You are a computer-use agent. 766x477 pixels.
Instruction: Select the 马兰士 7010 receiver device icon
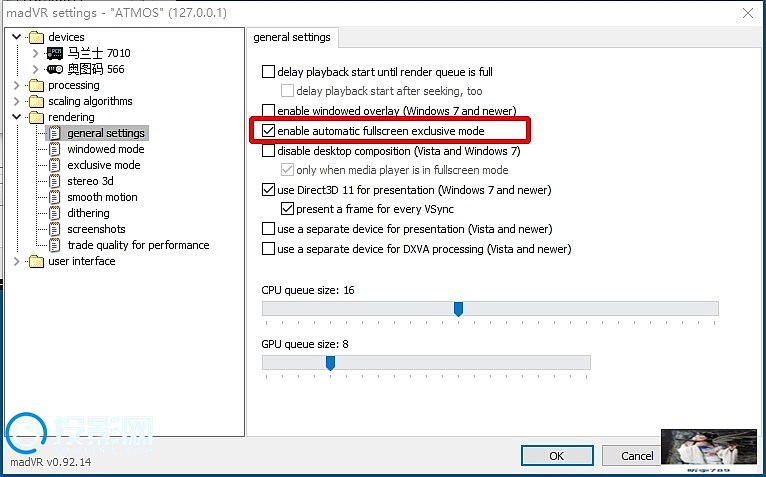point(55,53)
